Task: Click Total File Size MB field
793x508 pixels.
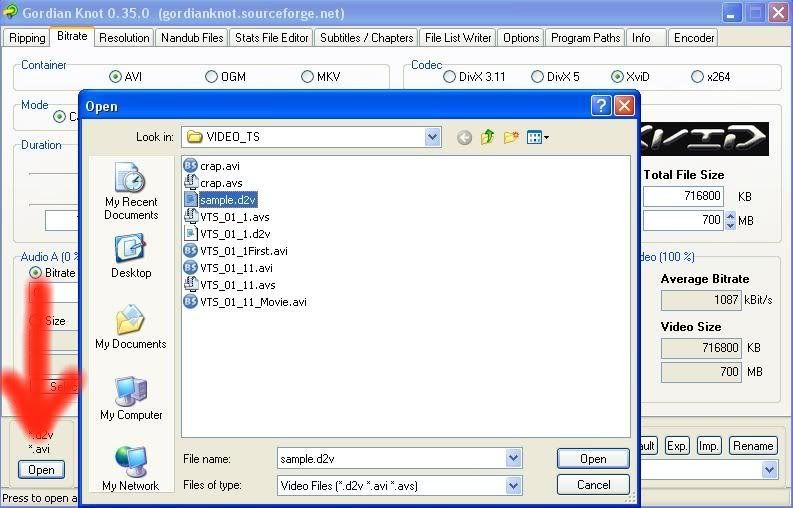Action: click(x=684, y=220)
